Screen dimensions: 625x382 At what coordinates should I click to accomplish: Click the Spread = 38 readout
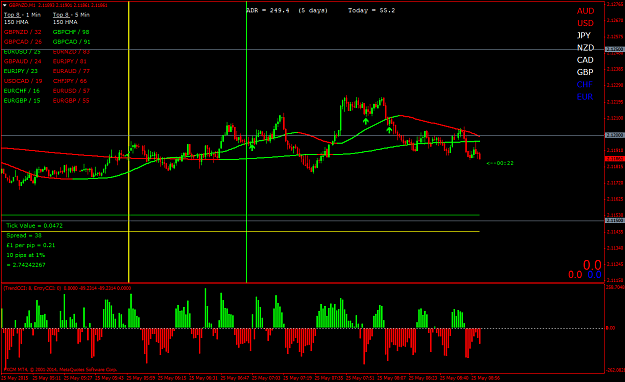click(x=24, y=236)
